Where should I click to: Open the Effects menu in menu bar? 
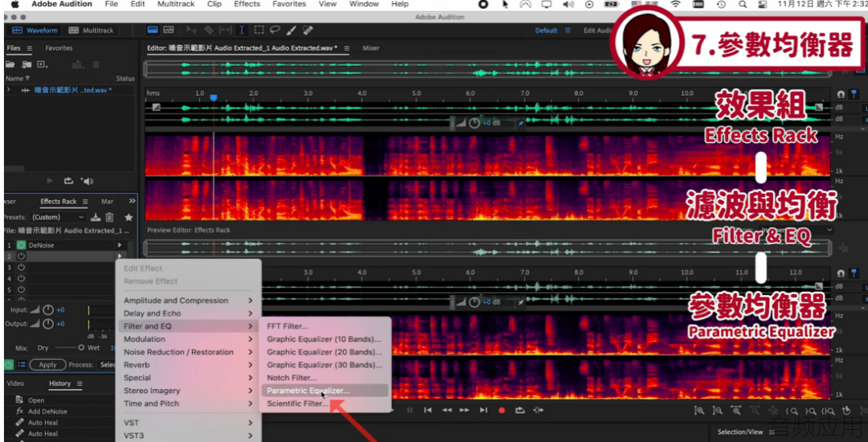247,5
